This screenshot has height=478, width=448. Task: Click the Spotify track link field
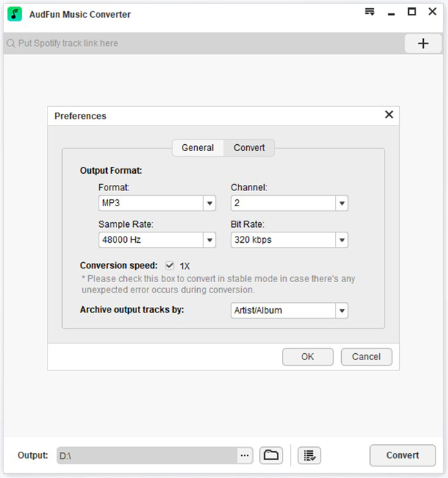tap(207, 43)
